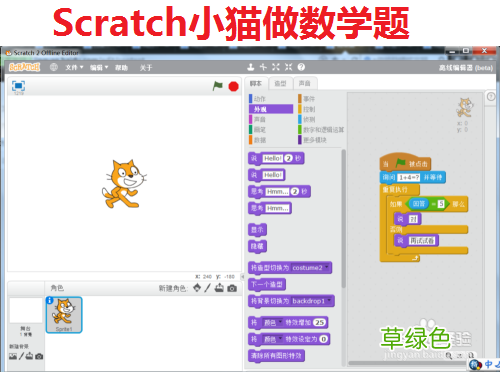Click the 回答 reporter in if condition

click(419, 204)
